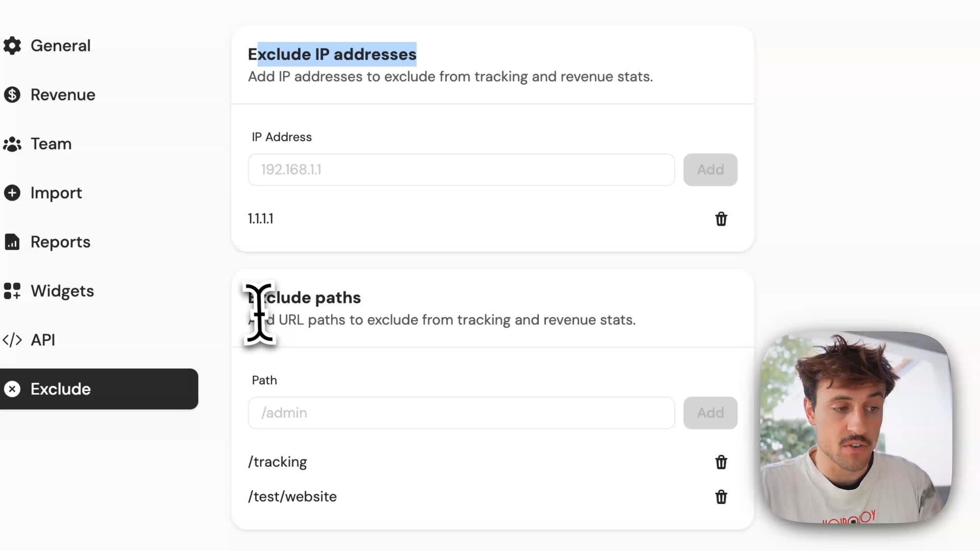Image resolution: width=980 pixels, height=551 pixels.
Task: Click the Revenue dollar icon
Action: [x=12, y=95]
